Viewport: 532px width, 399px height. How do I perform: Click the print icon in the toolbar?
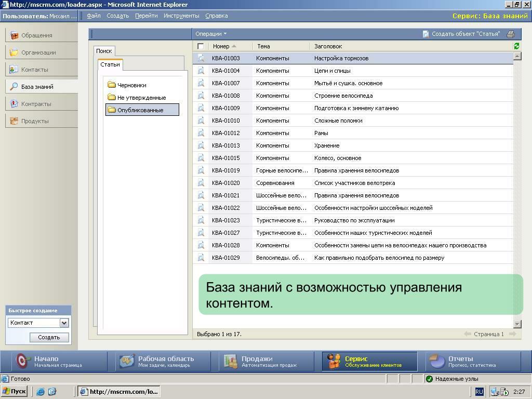coord(511,34)
